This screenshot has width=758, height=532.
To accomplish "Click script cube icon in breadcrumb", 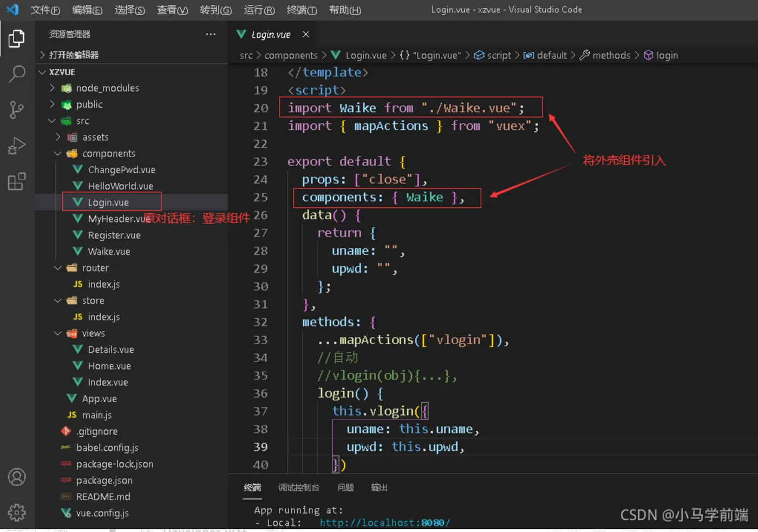I will pyautogui.click(x=479, y=55).
